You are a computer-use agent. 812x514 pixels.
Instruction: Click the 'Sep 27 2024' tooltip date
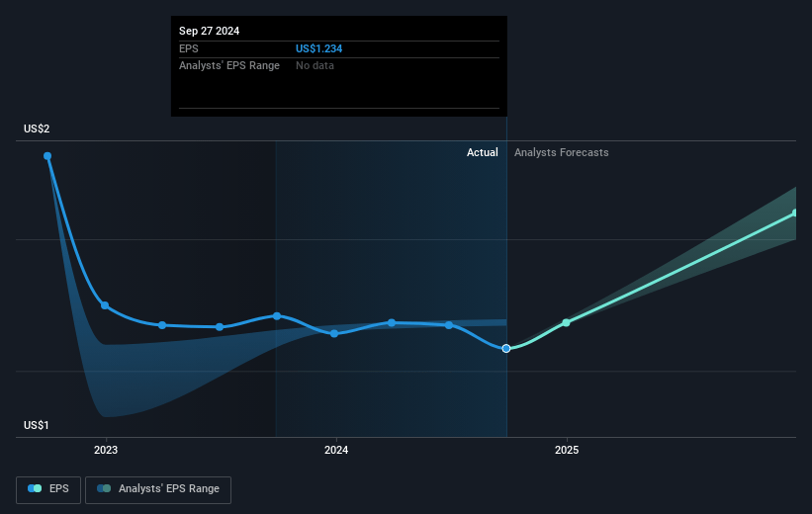(210, 31)
